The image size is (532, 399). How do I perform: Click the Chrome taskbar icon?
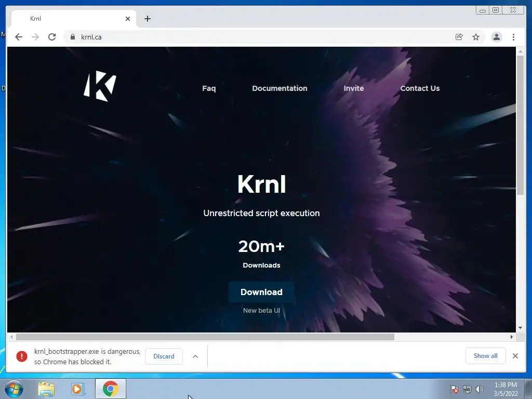[x=111, y=389]
